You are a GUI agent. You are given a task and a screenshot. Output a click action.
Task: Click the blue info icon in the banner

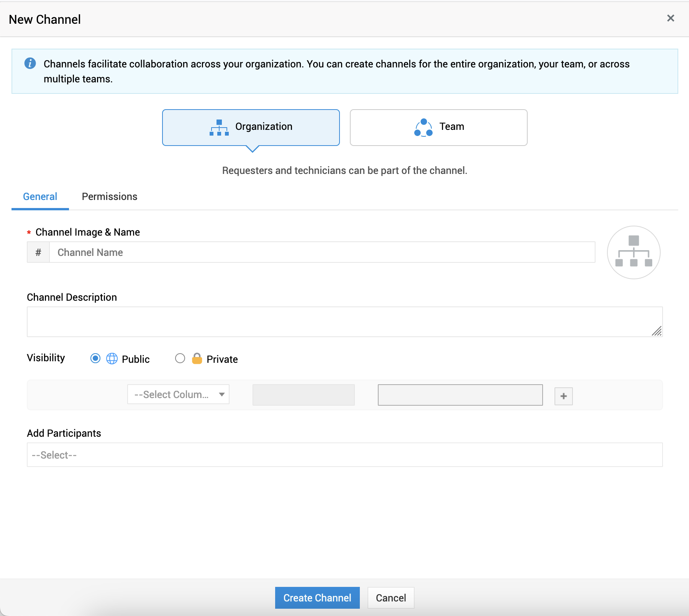click(30, 63)
